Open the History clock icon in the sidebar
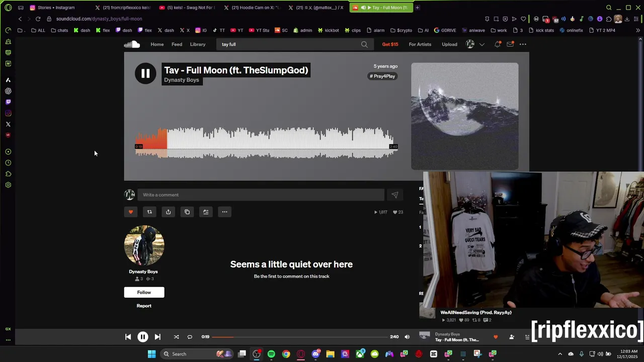The height and width of the screenshot is (362, 644). click(8, 163)
